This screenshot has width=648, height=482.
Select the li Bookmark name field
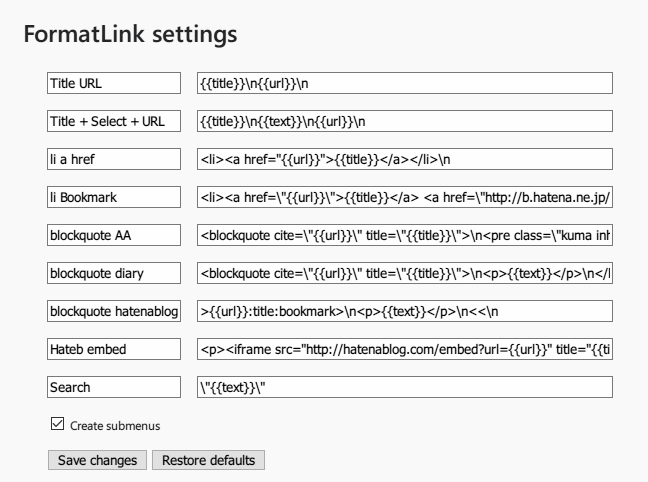(114, 197)
